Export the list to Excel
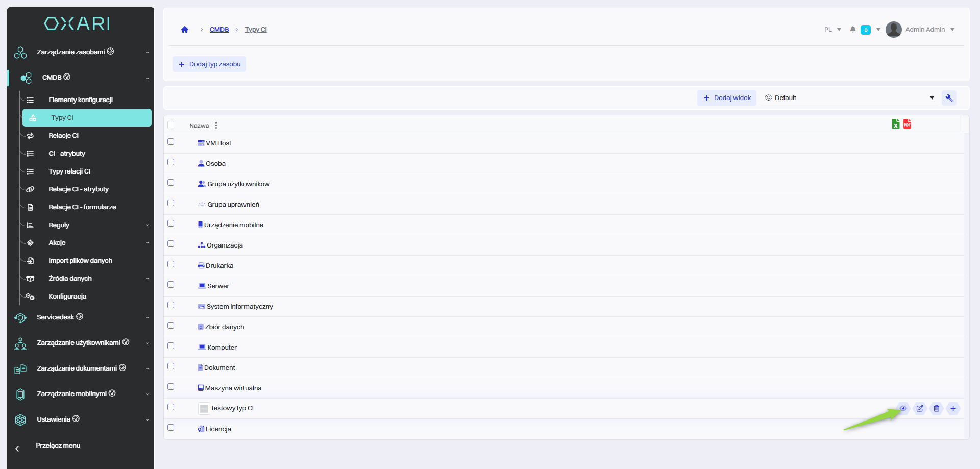This screenshot has width=980, height=469. coord(896,124)
